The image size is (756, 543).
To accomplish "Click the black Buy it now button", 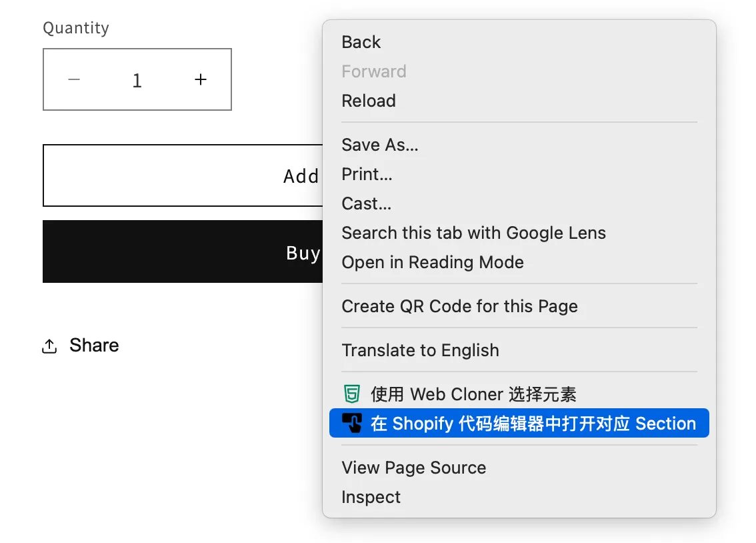I will point(183,251).
